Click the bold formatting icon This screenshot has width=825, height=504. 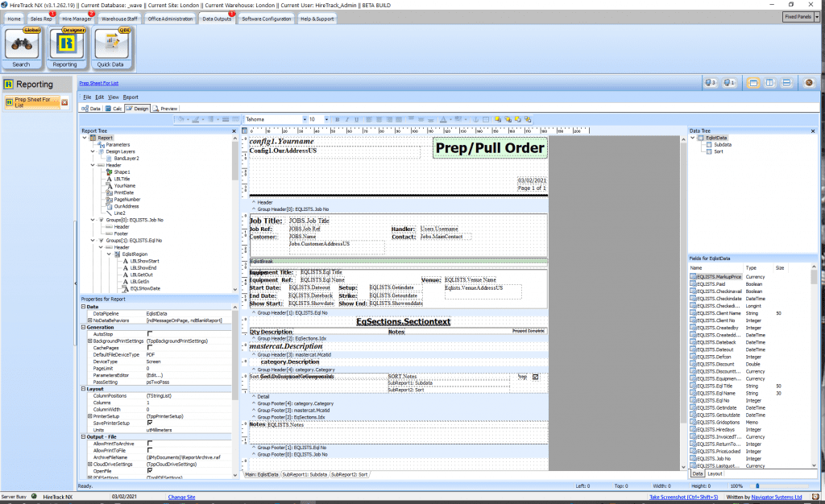pos(338,119)
